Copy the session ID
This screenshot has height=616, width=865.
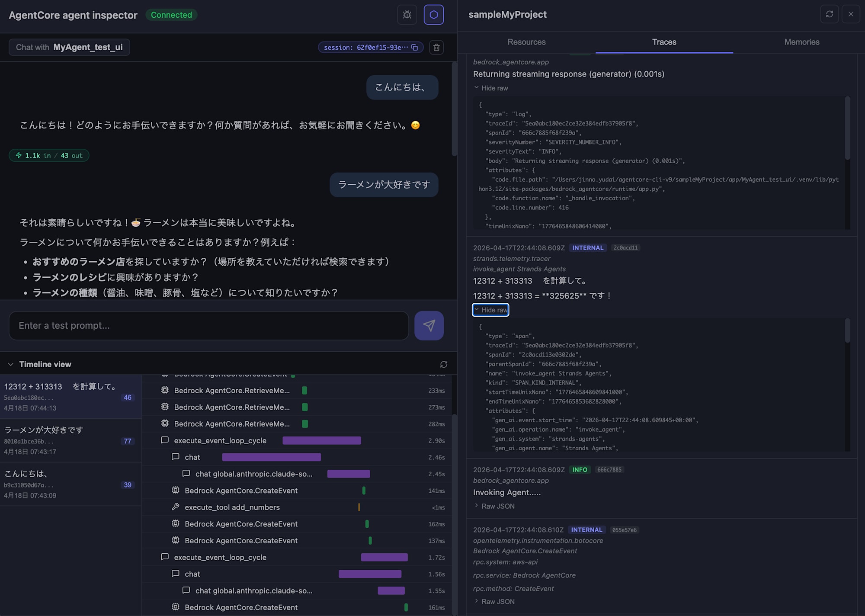(414, 48)
